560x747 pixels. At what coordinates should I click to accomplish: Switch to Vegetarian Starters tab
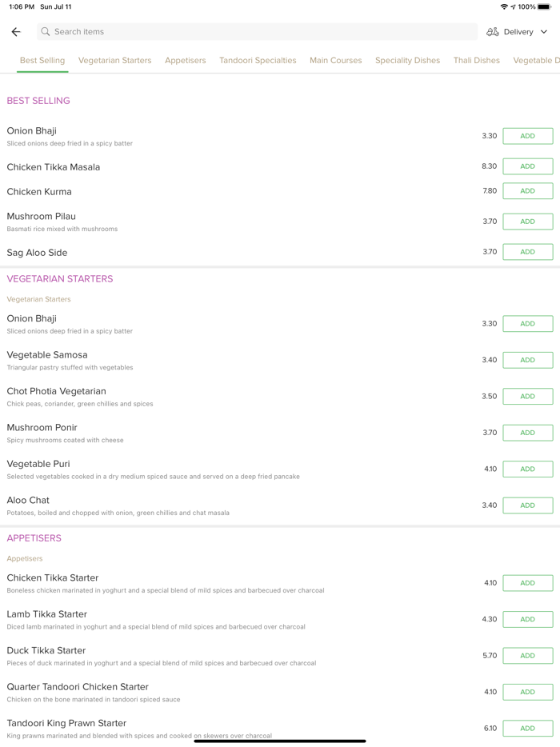(114, 61)
